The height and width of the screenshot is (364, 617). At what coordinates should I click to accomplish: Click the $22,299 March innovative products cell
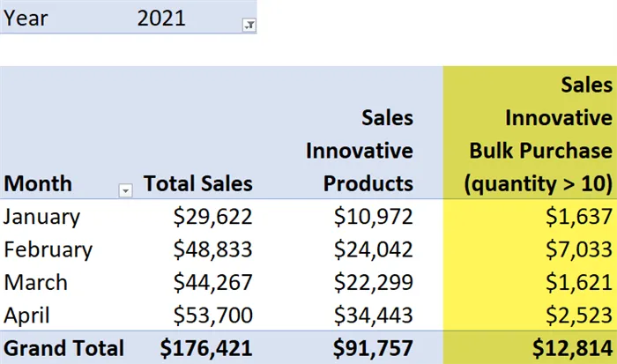(x=376, y=282)
